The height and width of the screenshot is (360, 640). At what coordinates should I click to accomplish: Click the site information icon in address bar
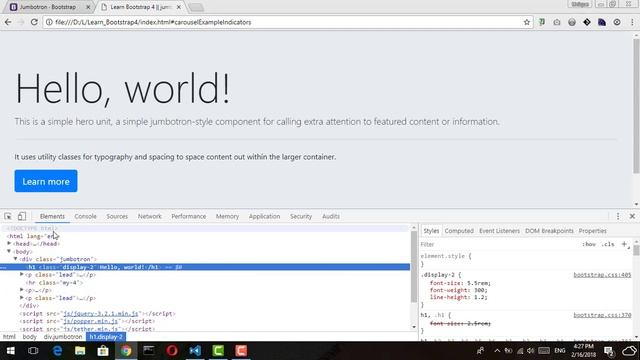point(49,22)
